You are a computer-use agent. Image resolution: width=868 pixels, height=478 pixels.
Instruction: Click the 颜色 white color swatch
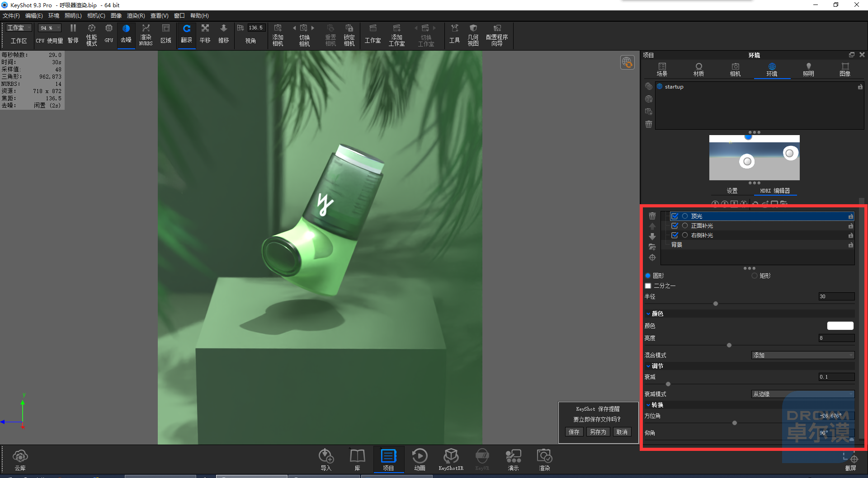tap(840, 326)
